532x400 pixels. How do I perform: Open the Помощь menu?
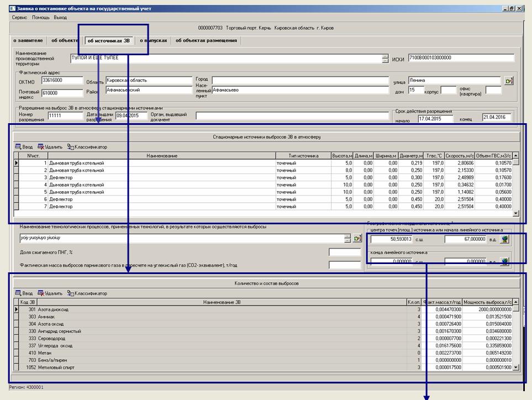click(40, 18)
